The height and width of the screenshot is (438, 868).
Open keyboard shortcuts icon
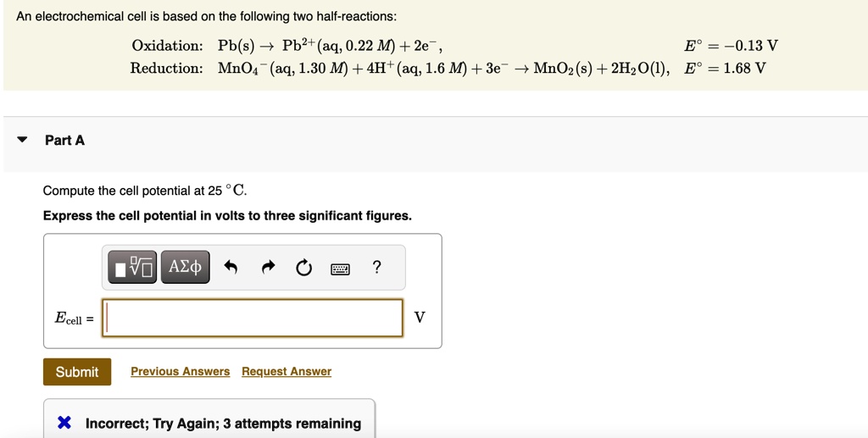341,269
